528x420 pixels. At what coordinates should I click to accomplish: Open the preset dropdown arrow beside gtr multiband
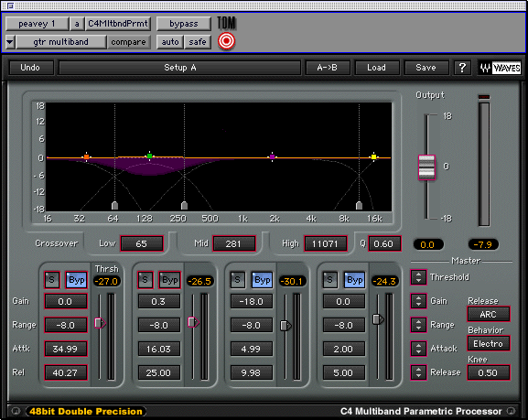coord(10,42)
